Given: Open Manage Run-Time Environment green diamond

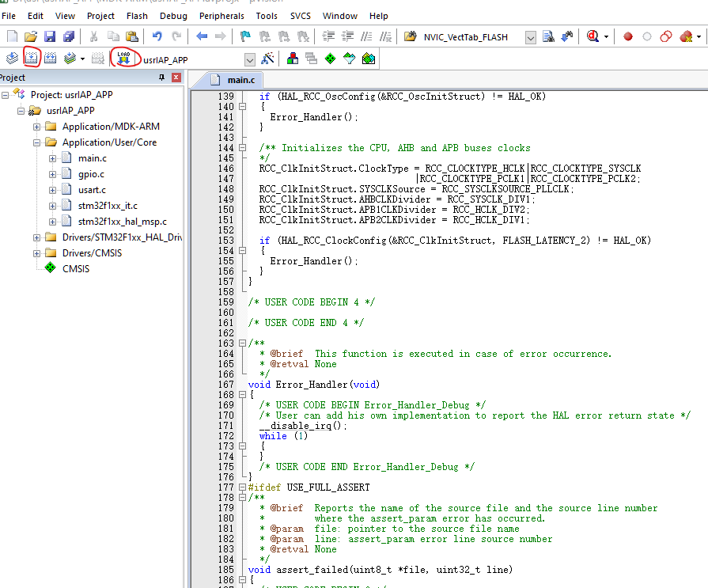Looking at the screenshot, I should pyautogui.click(x=331, y=59).
